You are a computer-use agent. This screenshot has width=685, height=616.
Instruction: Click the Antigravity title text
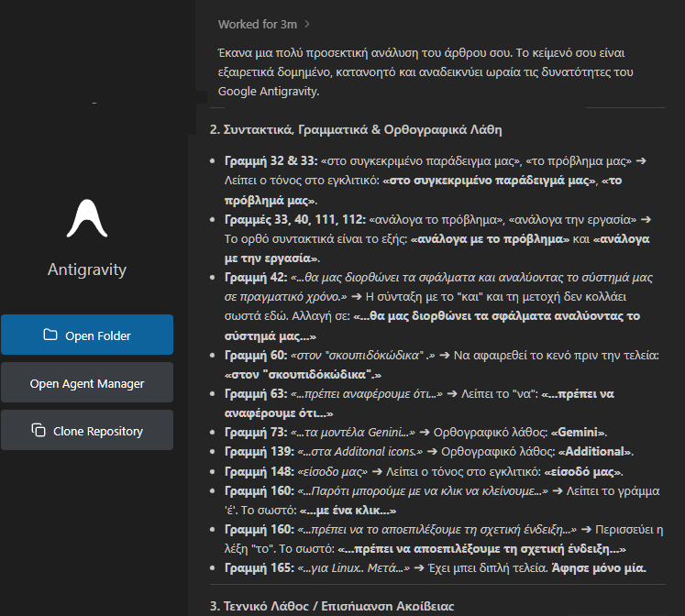[x=87, y=269]
